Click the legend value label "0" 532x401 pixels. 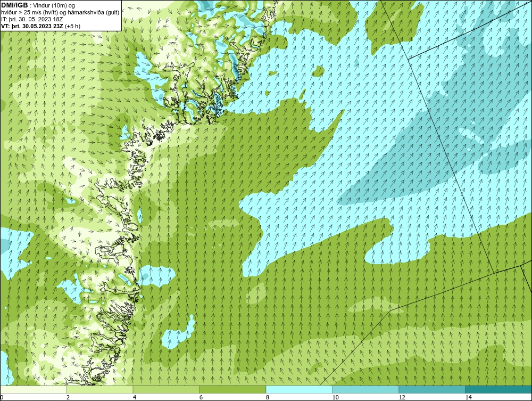pyautogui.click(x=2, y=397)
